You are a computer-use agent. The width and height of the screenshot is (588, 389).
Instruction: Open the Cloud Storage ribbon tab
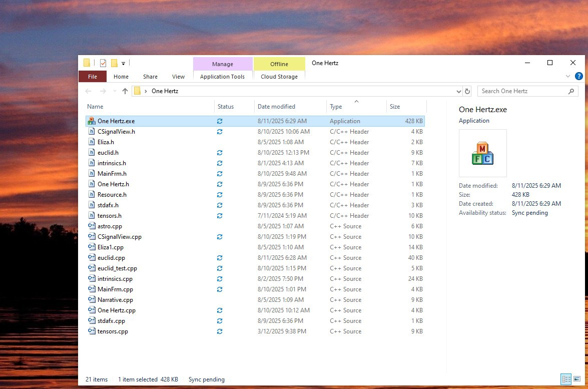point(279,77)
